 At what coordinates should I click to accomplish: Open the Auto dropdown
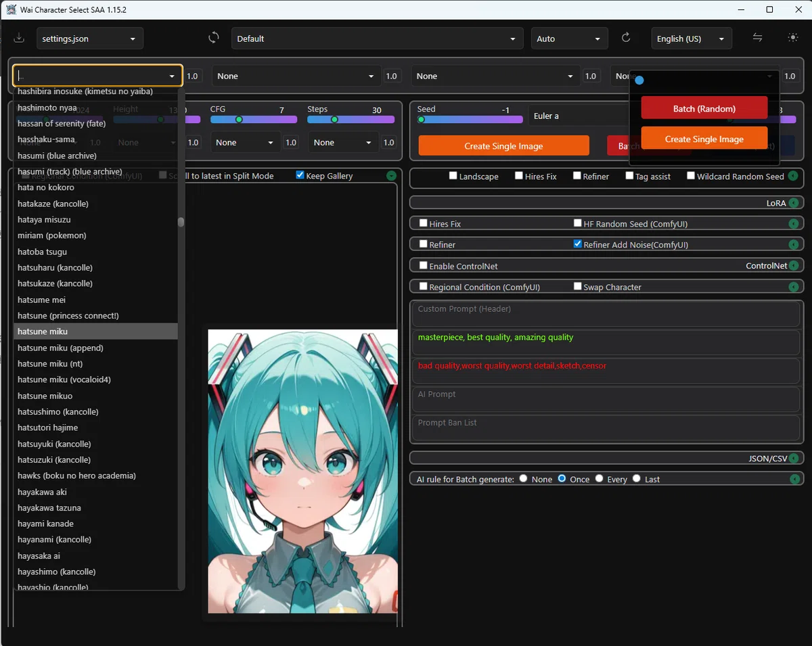click(570, 39)
